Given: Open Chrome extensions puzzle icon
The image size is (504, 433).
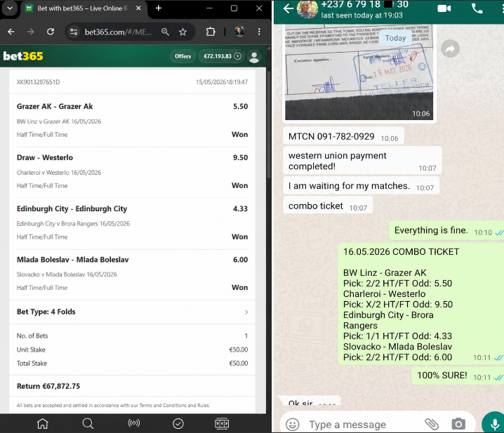Looking at the screenshot, I should (x=211, y=32).
